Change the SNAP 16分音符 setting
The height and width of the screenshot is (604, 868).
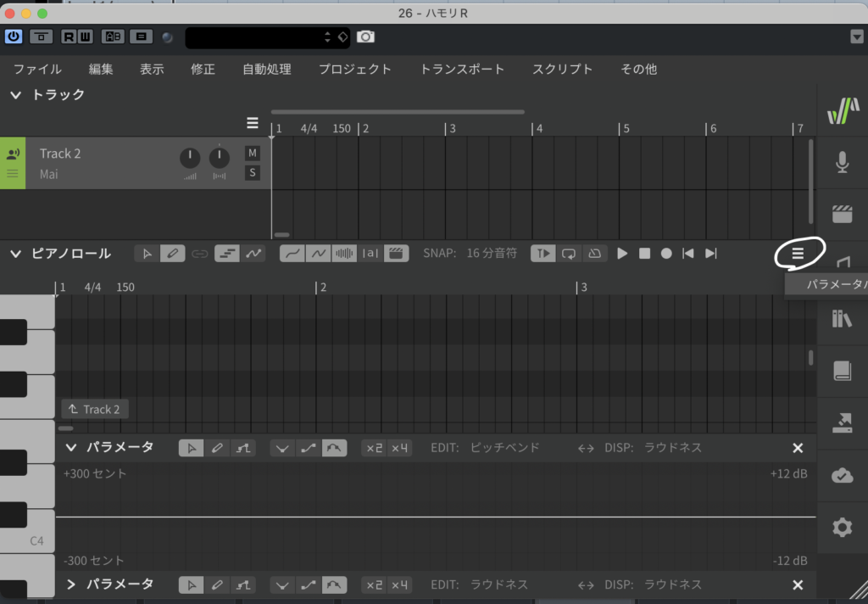(x=492, y=254)
